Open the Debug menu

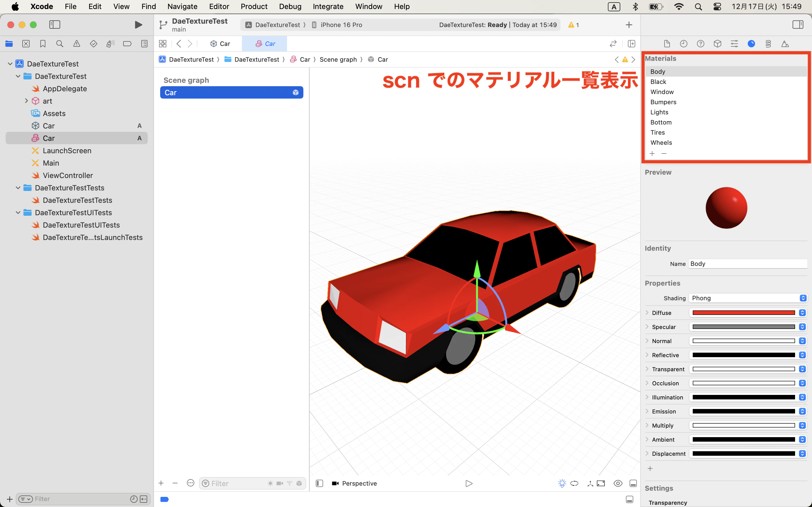click(x=290, y=6)
